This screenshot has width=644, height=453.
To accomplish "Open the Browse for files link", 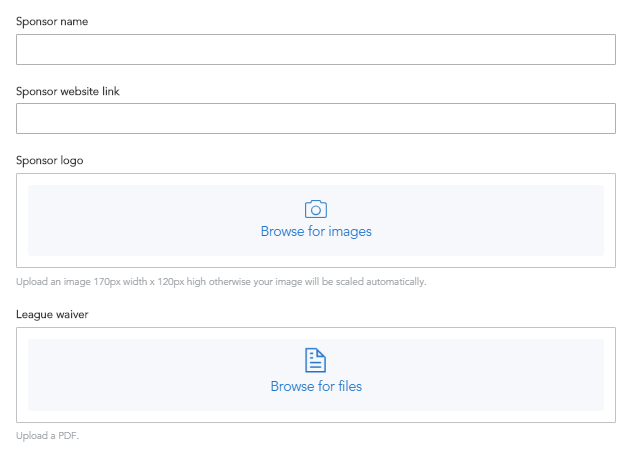I will 316,386.
